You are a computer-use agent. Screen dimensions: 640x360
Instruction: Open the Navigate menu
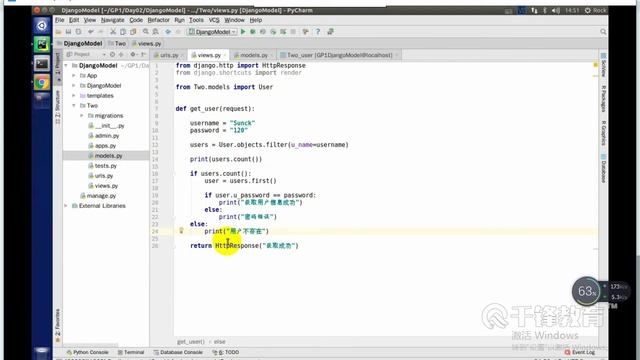pos(112,20)
